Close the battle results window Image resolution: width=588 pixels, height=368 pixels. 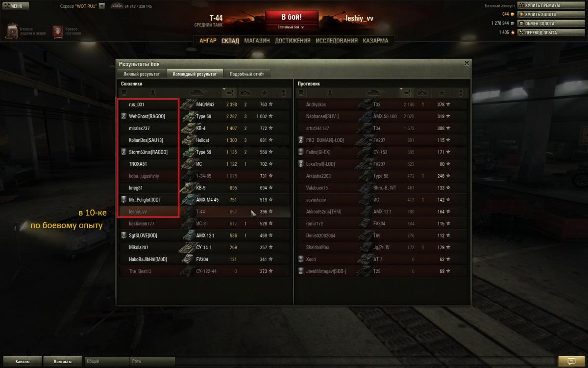(466, 63)
